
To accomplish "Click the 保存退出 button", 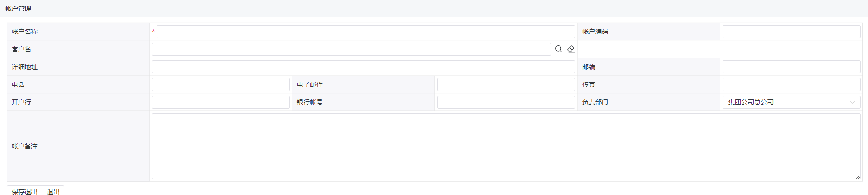I will pyautogui.click(x=25, y=191).
